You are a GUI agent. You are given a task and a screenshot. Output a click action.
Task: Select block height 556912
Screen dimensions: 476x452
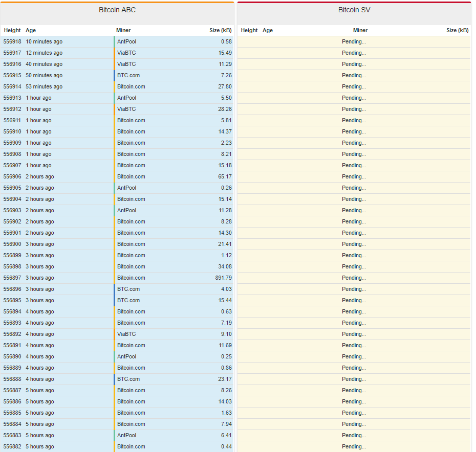click(12, 109)
